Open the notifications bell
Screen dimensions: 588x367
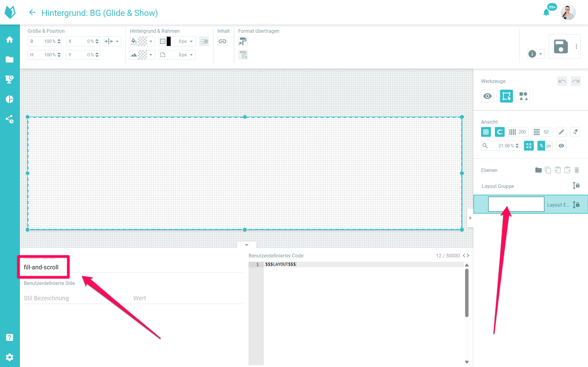point(546,13)
